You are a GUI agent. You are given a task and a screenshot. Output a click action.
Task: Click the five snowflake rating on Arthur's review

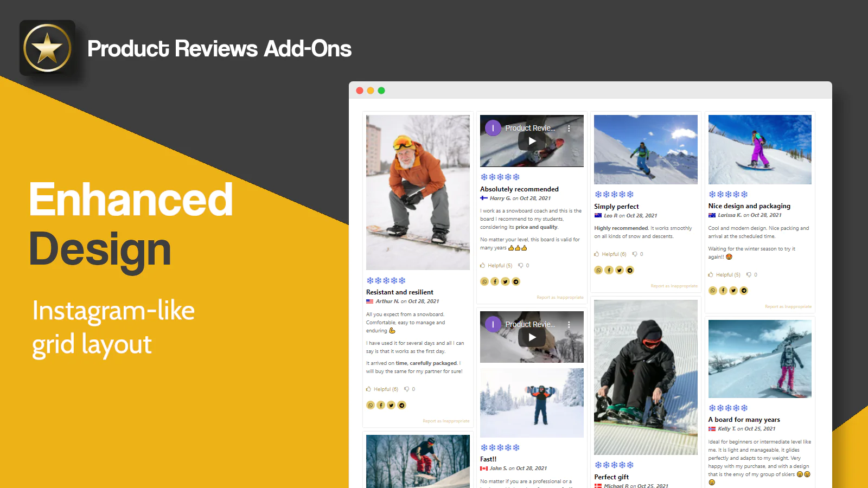click(386, 281)
